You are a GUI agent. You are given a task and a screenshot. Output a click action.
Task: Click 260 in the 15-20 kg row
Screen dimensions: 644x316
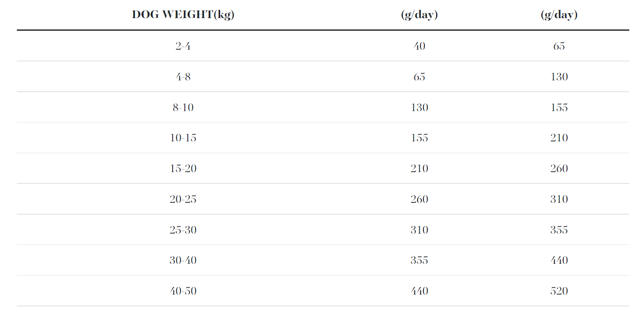pos(559,169)
